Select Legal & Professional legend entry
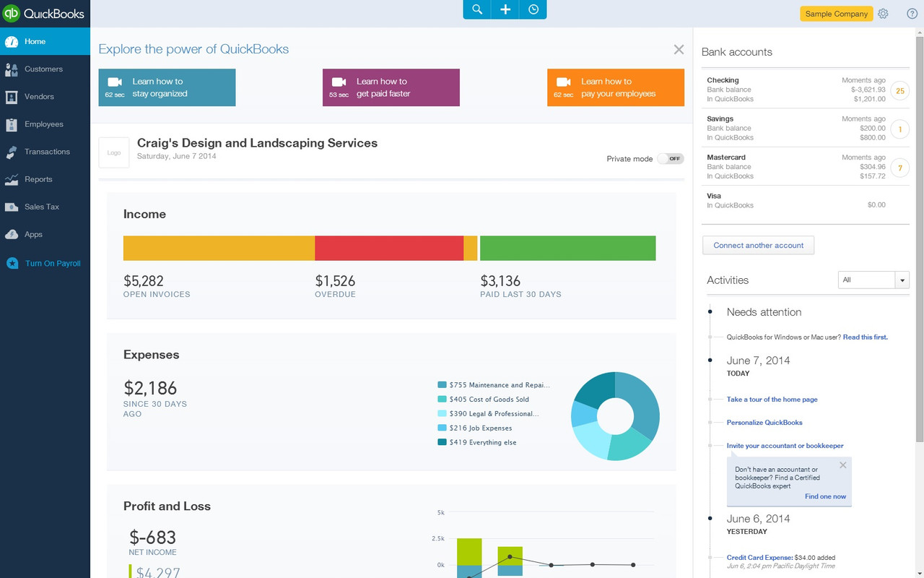The height and width of the screenshot is (578, 924). [x=489, y=414]
